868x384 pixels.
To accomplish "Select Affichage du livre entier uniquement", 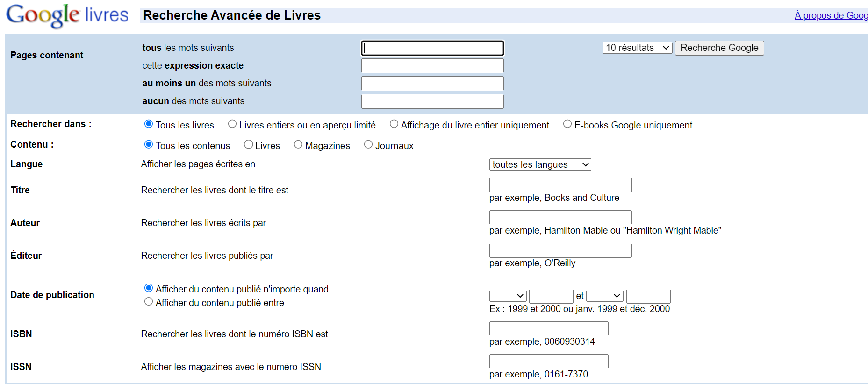I will [x=394, y=124].
